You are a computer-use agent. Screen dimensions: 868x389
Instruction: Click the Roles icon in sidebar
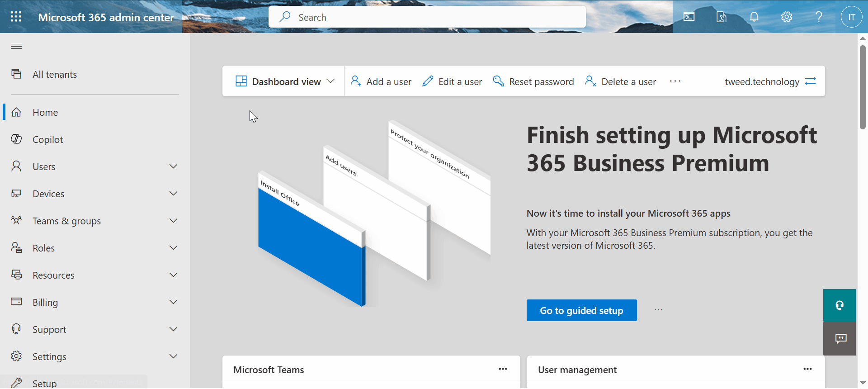point(16,247)
